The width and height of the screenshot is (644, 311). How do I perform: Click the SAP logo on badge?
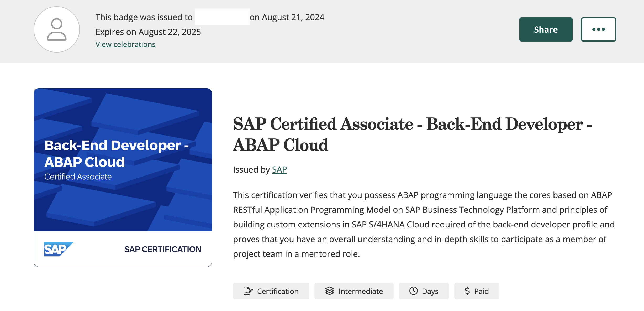pos(58,249)
